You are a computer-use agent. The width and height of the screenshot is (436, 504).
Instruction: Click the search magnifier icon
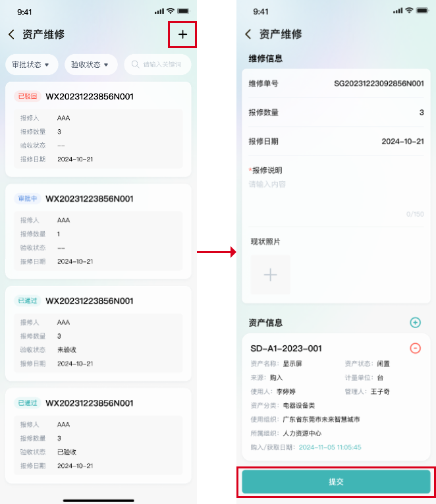(135, 65)
